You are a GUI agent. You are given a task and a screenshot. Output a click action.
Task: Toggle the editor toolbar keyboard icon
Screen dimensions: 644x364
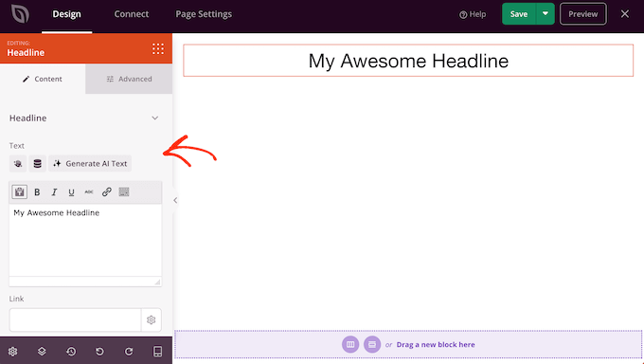(124, 192)
